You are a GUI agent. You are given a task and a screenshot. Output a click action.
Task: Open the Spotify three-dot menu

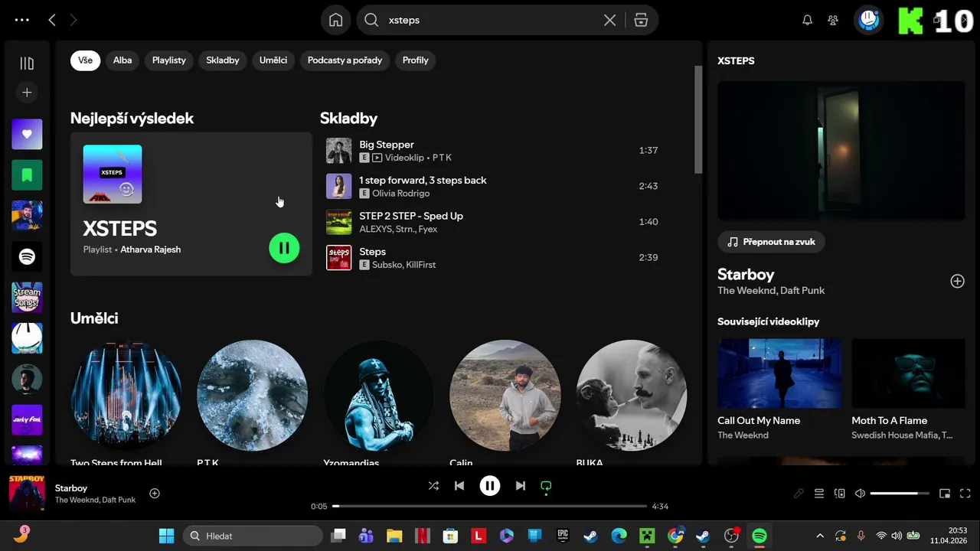click(x=22, y=21)
